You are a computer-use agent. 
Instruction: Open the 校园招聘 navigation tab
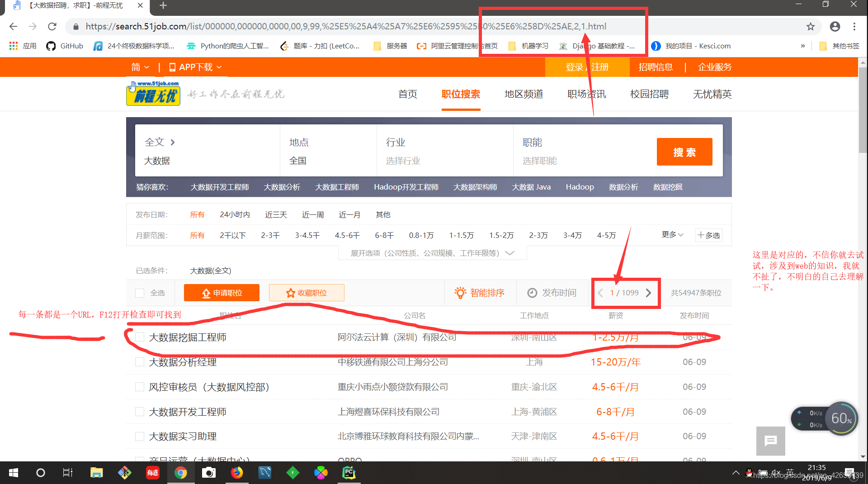[649, 94]
